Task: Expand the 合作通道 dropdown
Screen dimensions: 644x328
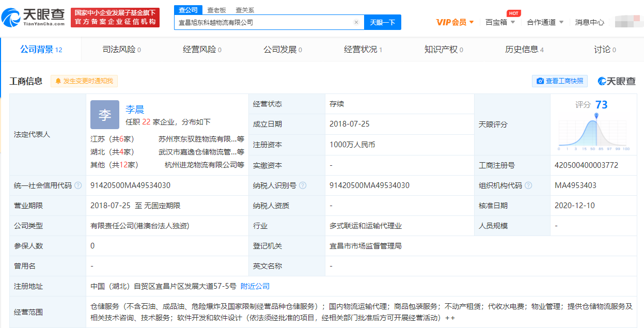Action: 545,22
